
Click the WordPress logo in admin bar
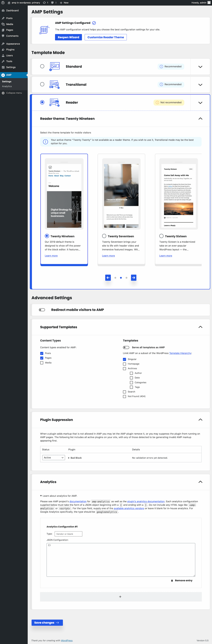pos(3,3)
